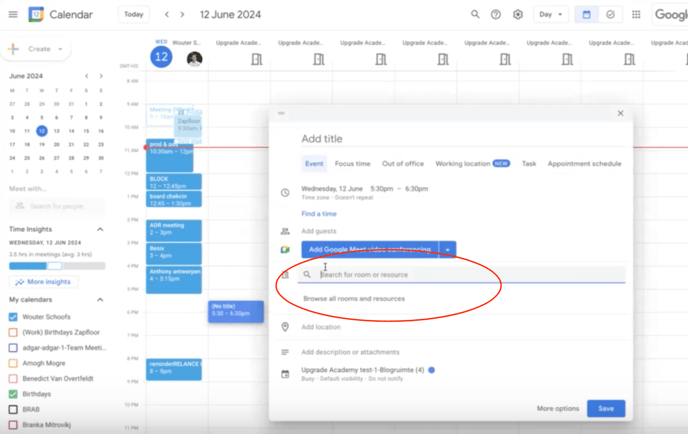Click Add description or attachments

350,352
